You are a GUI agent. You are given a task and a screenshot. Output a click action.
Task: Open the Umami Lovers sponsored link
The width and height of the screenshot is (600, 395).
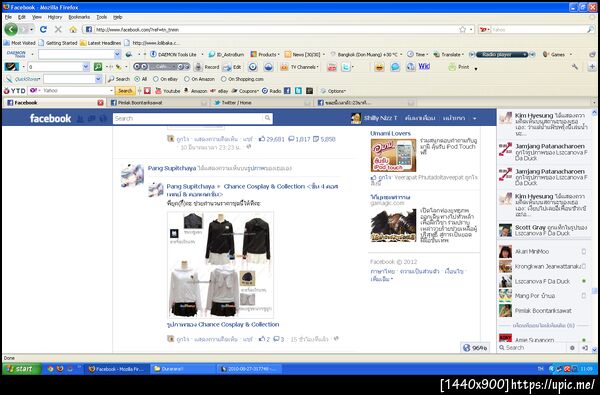(x=390, y=133)
